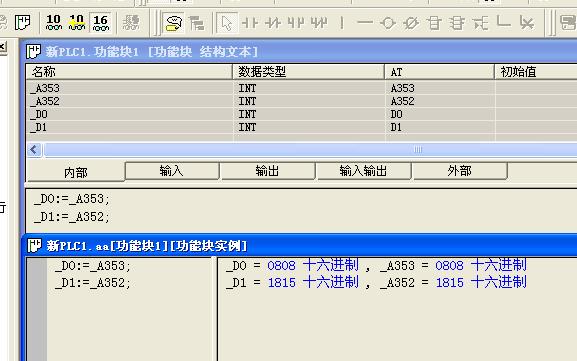This screenshot has width=577, height=361.
Task: Click _D0:=_A353; in the instance window
Action: tap(92, 266)
